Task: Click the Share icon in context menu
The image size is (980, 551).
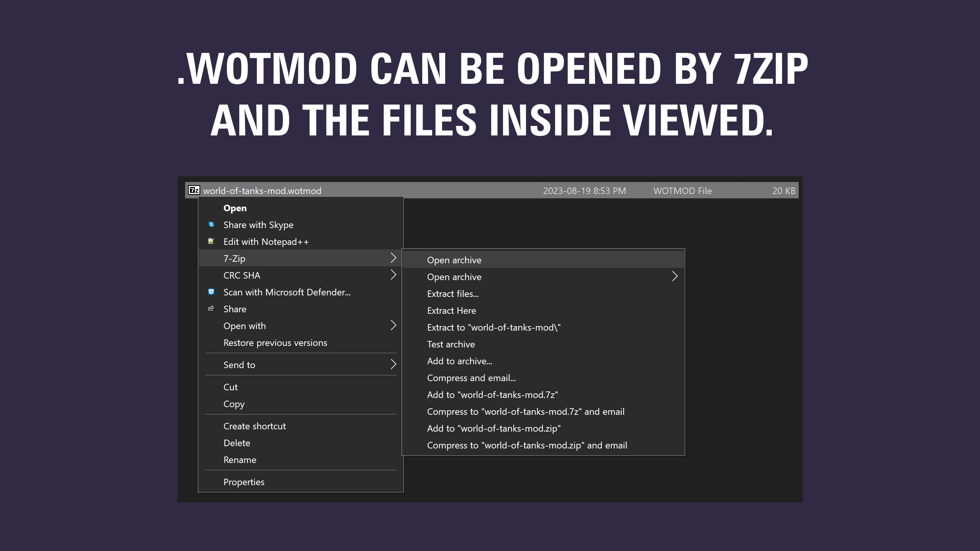Action: (x=211, y=308)
